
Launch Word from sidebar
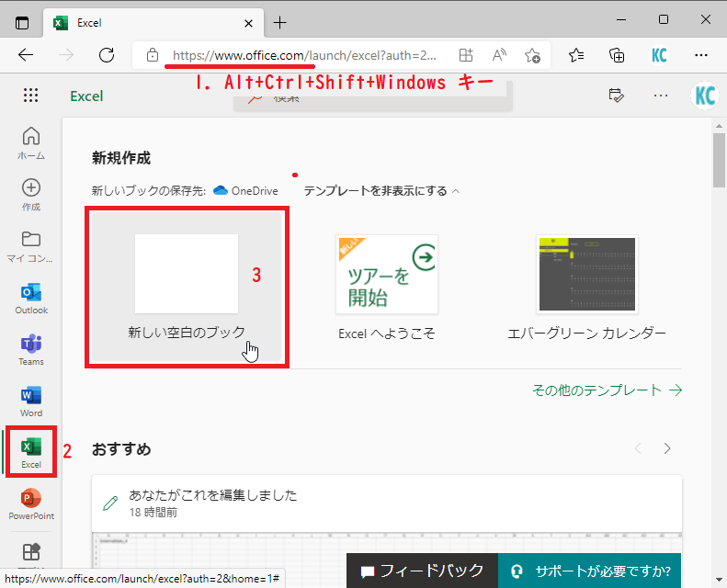(31, 401)
